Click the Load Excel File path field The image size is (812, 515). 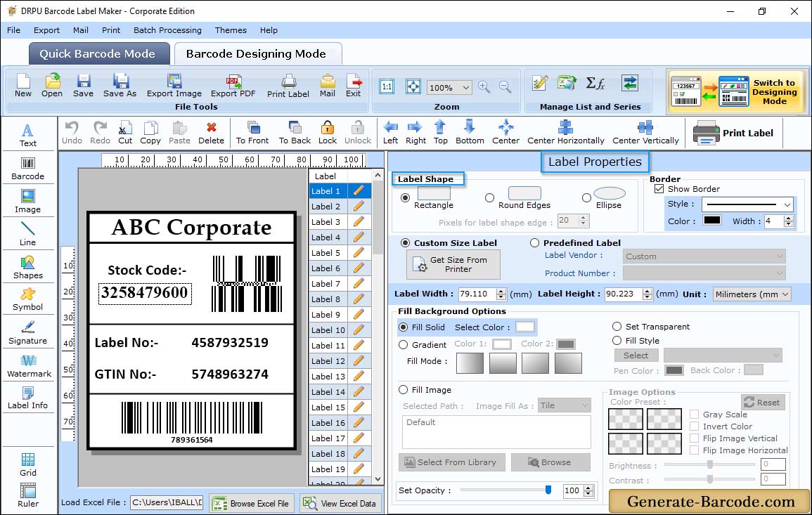166,502
